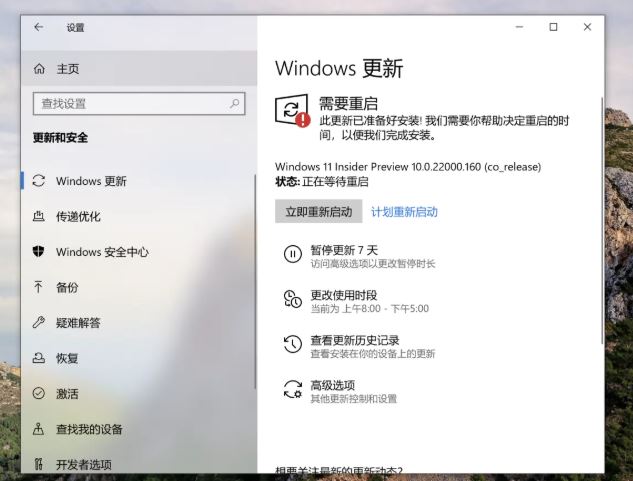Click the magnifier icon in search box

pos(234,104)
